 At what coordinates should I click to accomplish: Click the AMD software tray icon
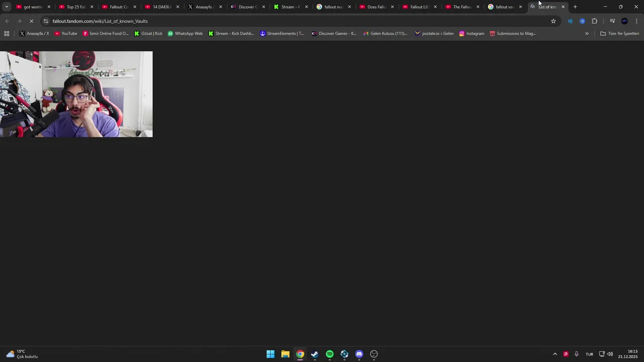(566, 354)
